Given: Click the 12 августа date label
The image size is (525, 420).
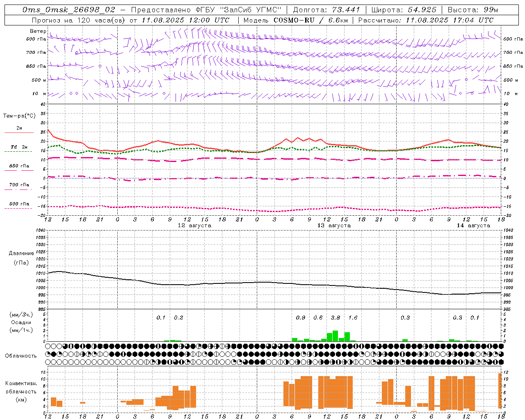Looking at the screenshot, I should pyautogui.click(x=194, y=226).
